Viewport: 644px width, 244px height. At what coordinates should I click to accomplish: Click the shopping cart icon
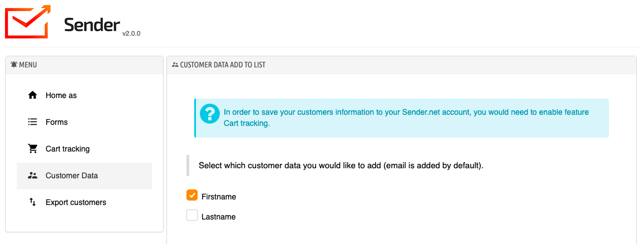pos(32,149)
